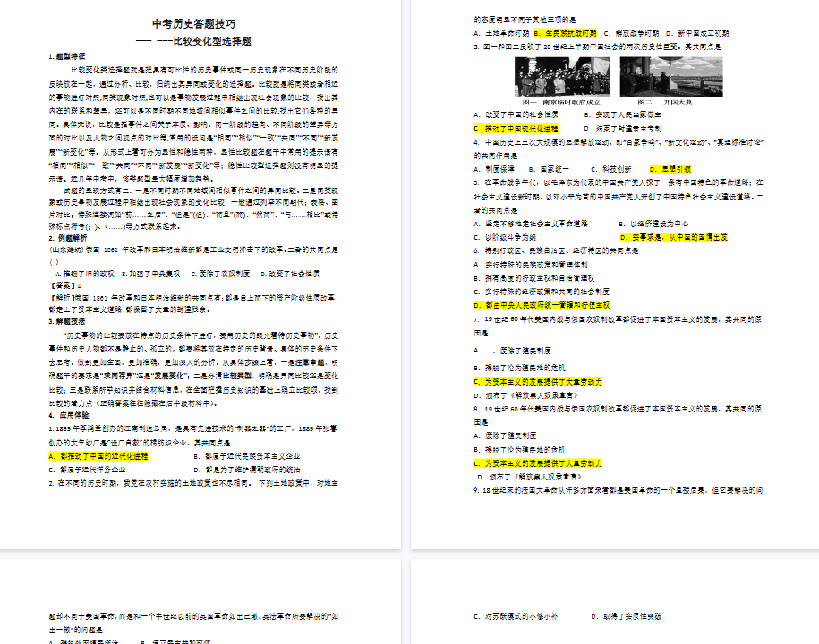Click question line starting 6. 特别行政区
This screenshot has height=644, width=819.
(x=556, y=251)
